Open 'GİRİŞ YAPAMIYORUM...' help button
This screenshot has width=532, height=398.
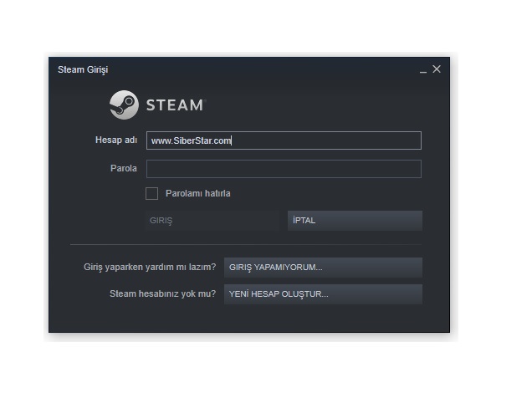pos(323,267)
